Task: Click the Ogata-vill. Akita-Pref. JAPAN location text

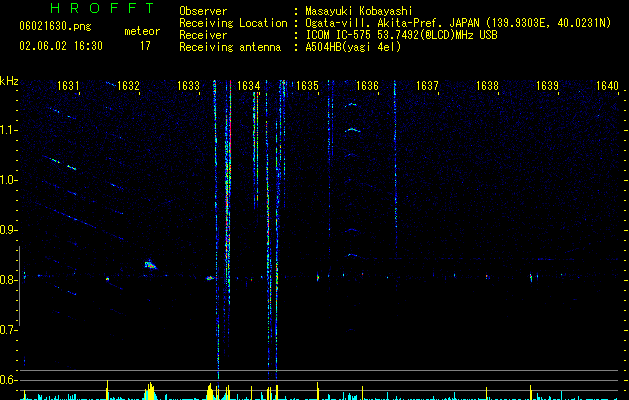Action: [458, 23]
